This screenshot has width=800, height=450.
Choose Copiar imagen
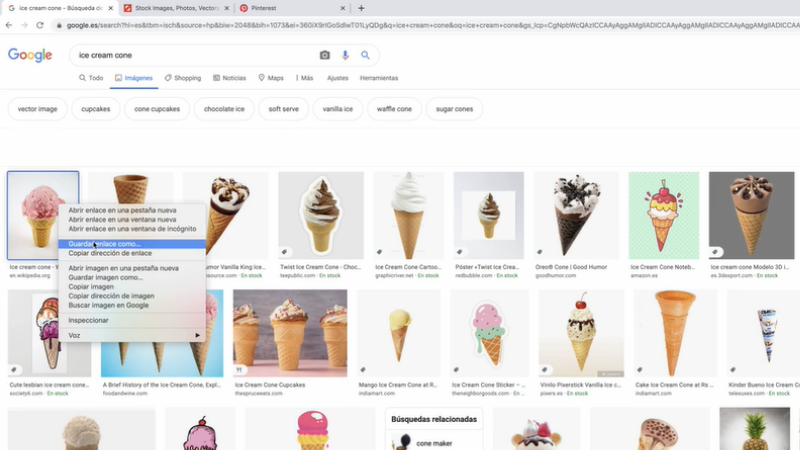coord(132,287)
